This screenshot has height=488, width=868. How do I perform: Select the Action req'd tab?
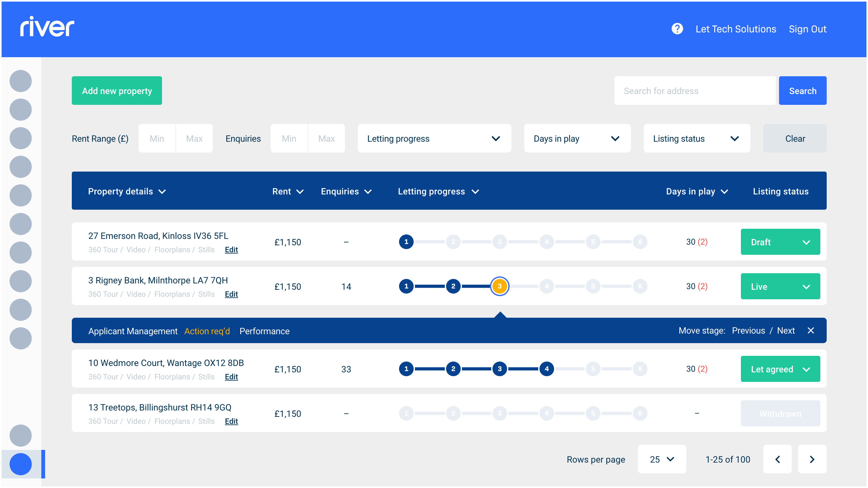[x=207, y=331]
